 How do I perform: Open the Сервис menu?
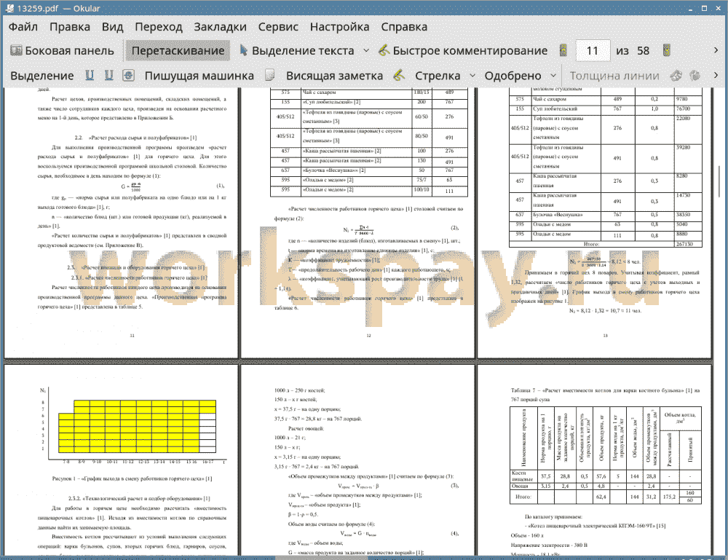(278, 27)
